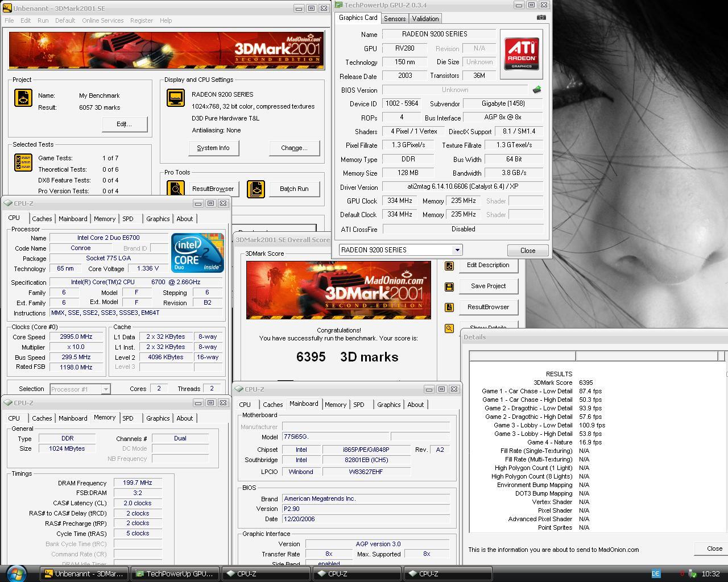Click the GPU-Z title bar icon
The image size is (728, 582).
[x=339, y=5]
